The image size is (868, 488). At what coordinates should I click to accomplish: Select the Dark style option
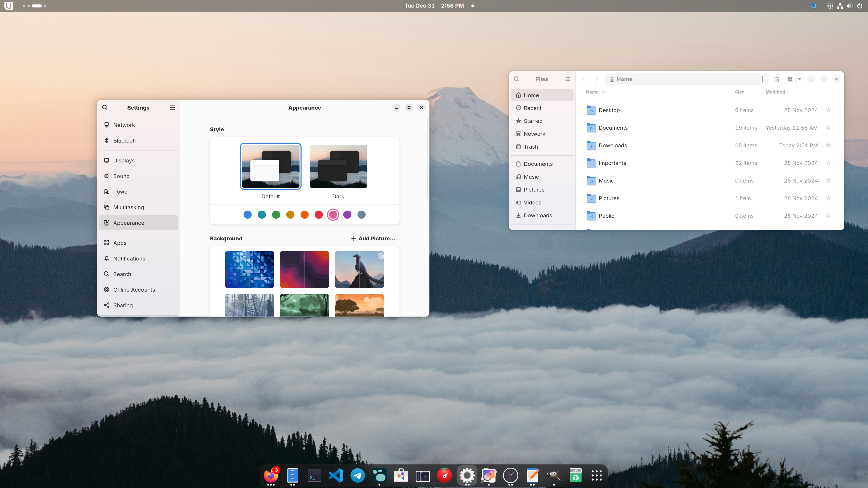338,166
